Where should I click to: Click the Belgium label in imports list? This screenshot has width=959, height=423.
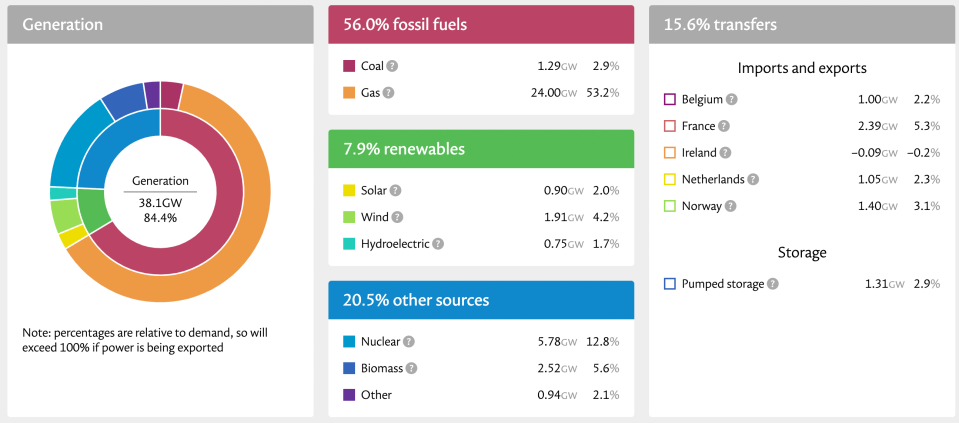point(702,99)
